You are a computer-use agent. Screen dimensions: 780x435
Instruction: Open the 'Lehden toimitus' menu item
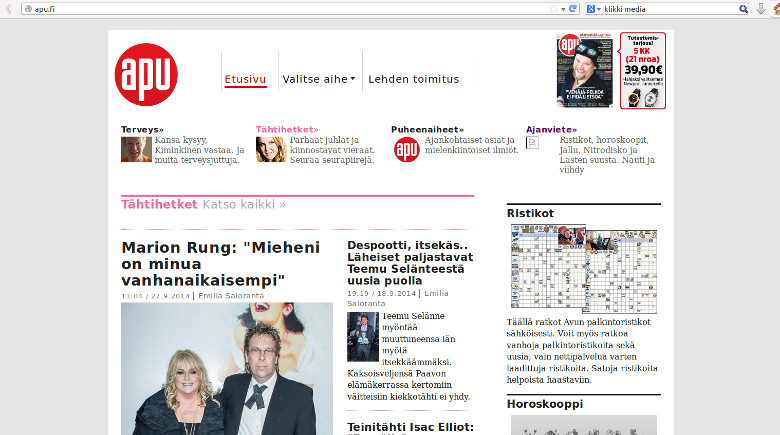(x=413, y=79)
